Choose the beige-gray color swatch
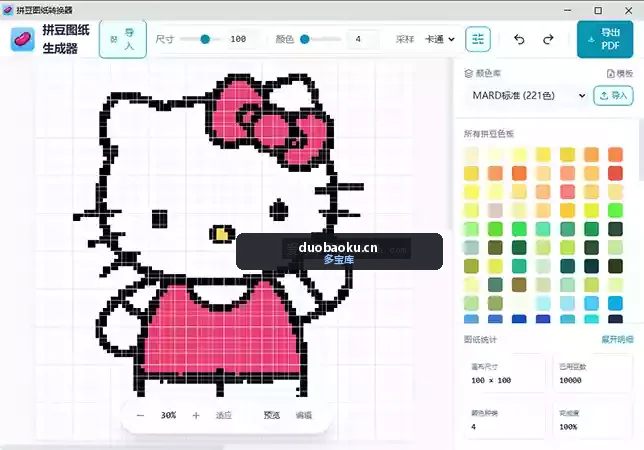Image resolution: width=644 pixels, height=450 pixels. click(495, 210)
